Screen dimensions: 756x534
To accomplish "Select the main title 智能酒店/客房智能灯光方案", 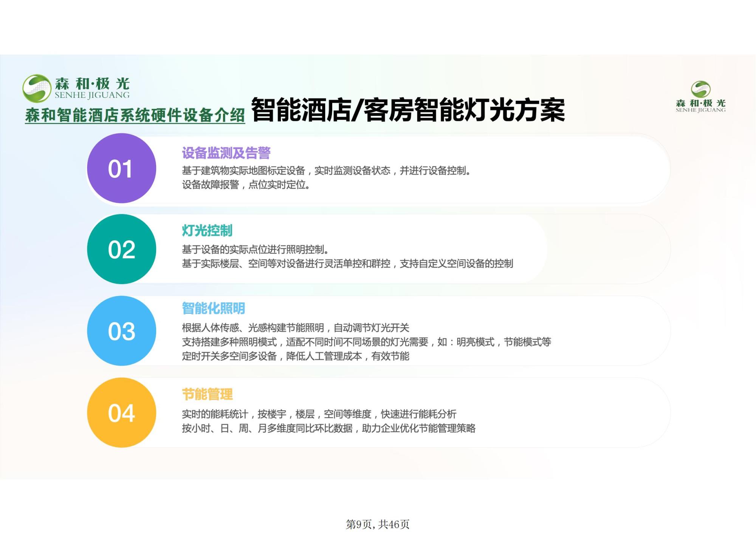I will point(408,110).
